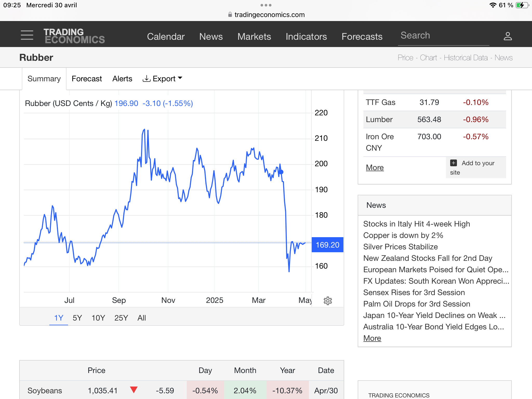Screen dimensions: 532x399
Task: Select the All time range
Action: 142,318
